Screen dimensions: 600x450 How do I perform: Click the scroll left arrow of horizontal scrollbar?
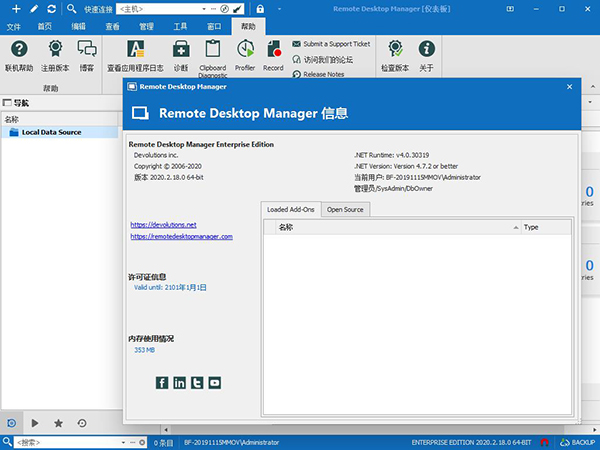pos(166,429)
